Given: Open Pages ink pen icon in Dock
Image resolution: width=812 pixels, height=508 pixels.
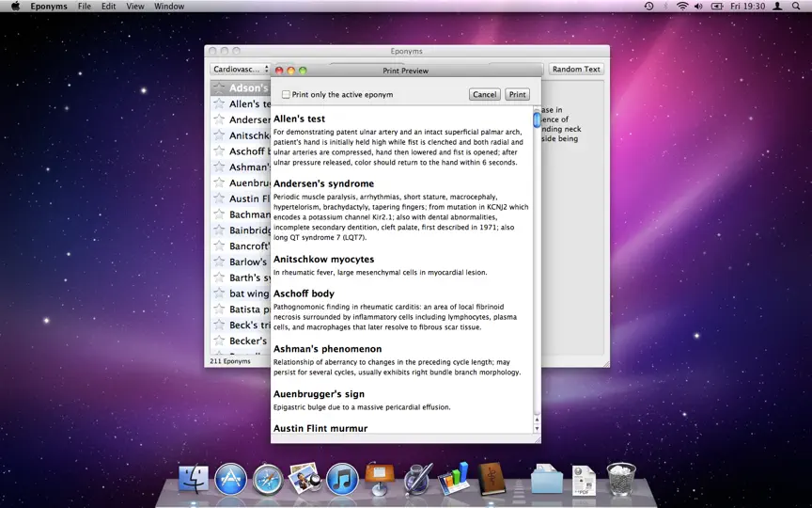Looking at the screenshot, I should 417,478.
